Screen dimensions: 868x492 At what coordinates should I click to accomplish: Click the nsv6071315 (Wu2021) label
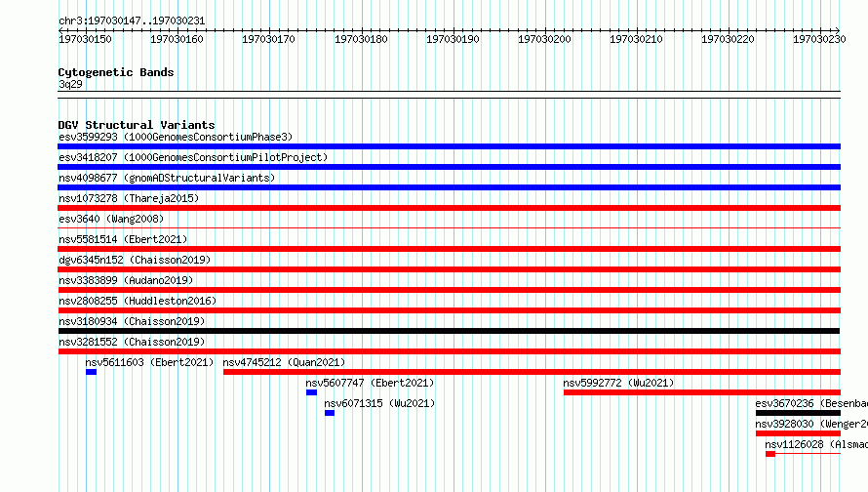(379, 403)
